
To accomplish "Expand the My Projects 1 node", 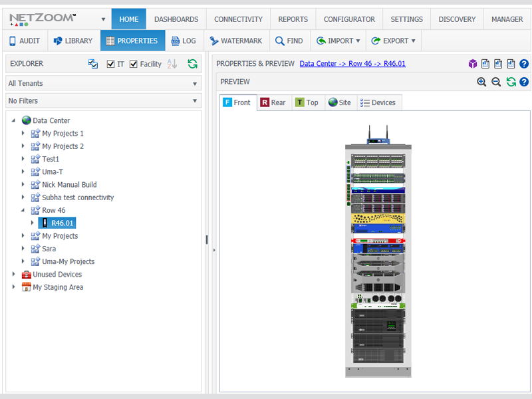I will pos(23,133).
